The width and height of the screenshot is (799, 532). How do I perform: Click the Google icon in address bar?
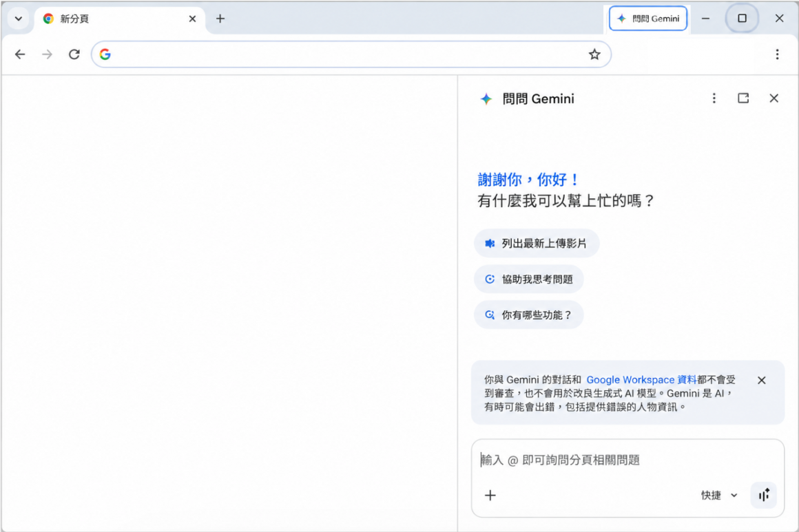click(x=105, y=54)
